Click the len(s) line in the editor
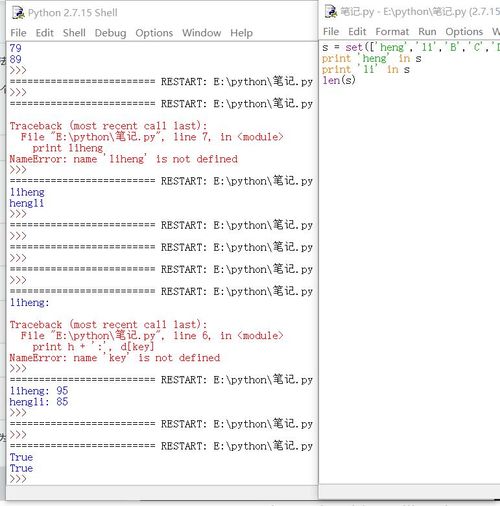Viewport: 500px width, 506px height. [339, 80]
